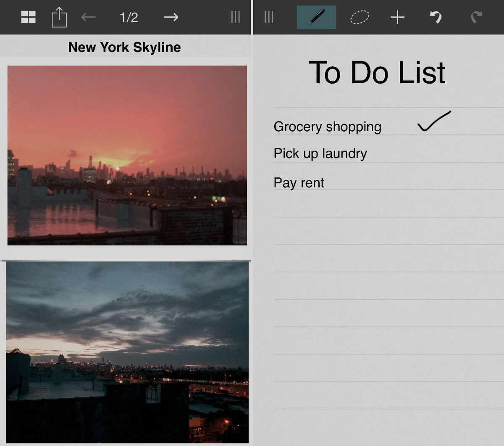Open the dark cloudy skyline photo
The image size is (504, 446).
click(x=127, y=352)
